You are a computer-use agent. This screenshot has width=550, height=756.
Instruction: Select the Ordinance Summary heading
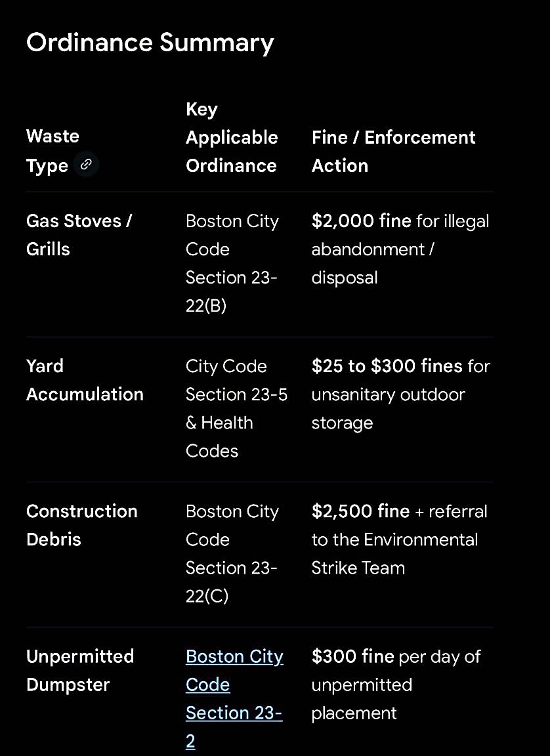pyautogui.click(x=150, y=43)
